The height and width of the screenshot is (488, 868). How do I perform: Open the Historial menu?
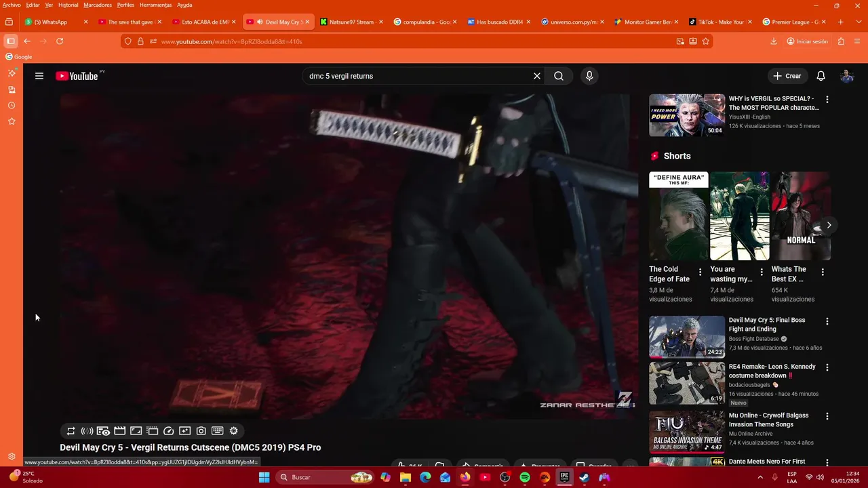click(x=68, y=5)
